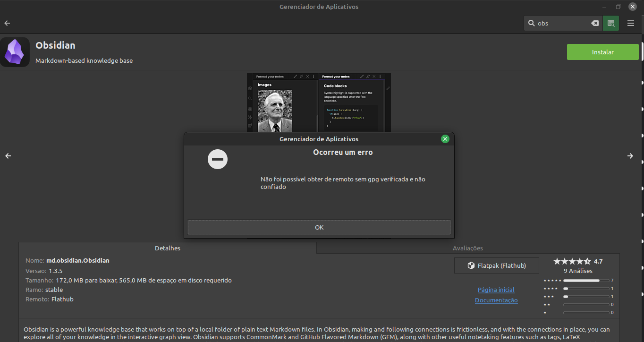Click the four-star rating bar
The height and width of the screenshot is (342, 644).
click(x=586, y=289)
